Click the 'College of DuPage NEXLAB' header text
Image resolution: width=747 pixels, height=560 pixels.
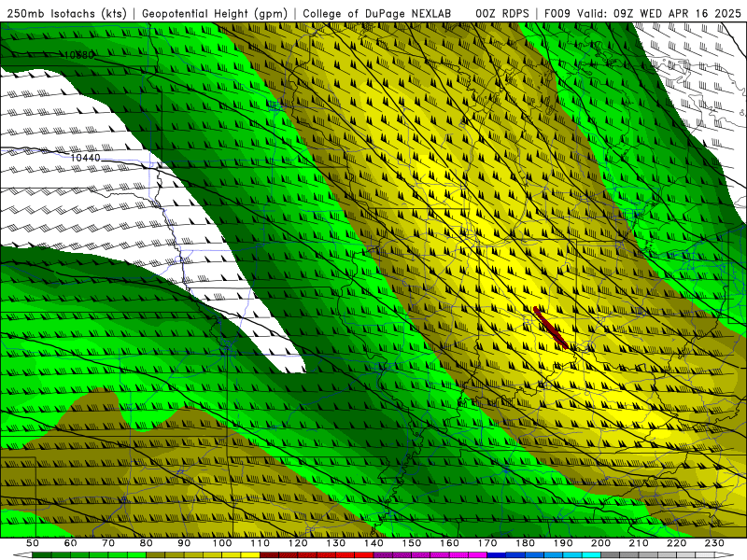click(x=377, y=13)
